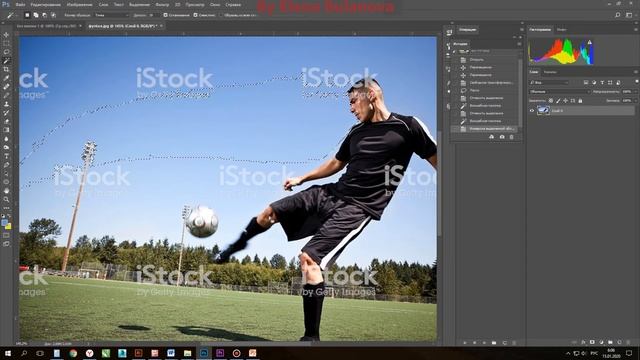This screenshot has width=640, height=360.
Task: Open the workspace switcher icon
Action: (x=629, y=15)
